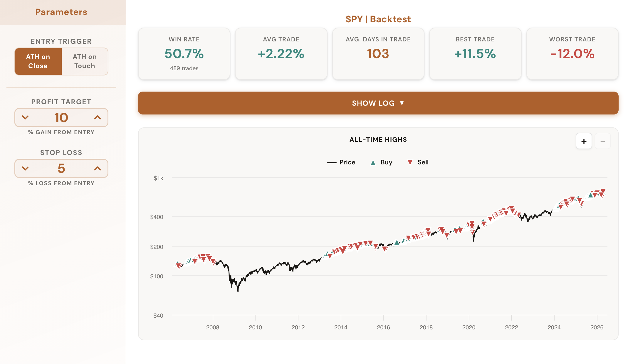Click the up chevron on Profit Target
This screenshot has height=364, width=628.
tap(97, 118)
